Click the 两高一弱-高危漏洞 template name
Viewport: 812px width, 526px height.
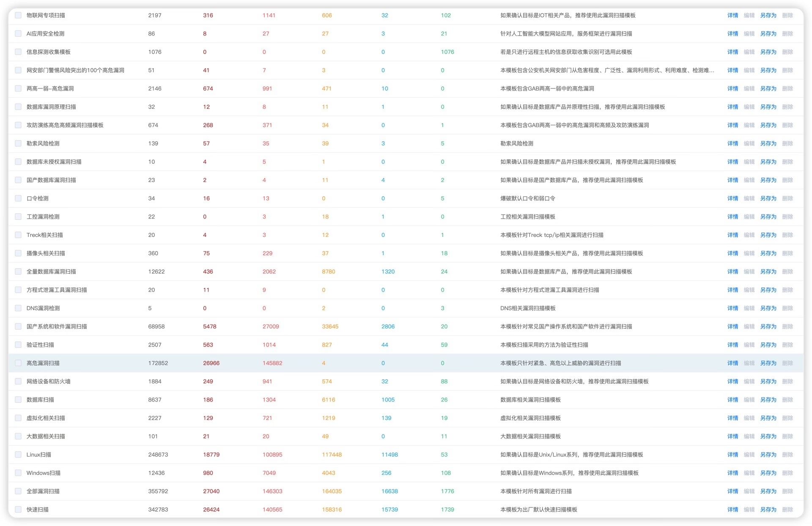click(x=50, y=88)
